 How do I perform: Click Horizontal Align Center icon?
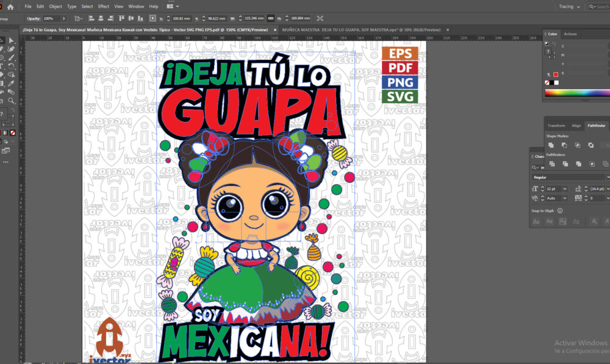101,18
